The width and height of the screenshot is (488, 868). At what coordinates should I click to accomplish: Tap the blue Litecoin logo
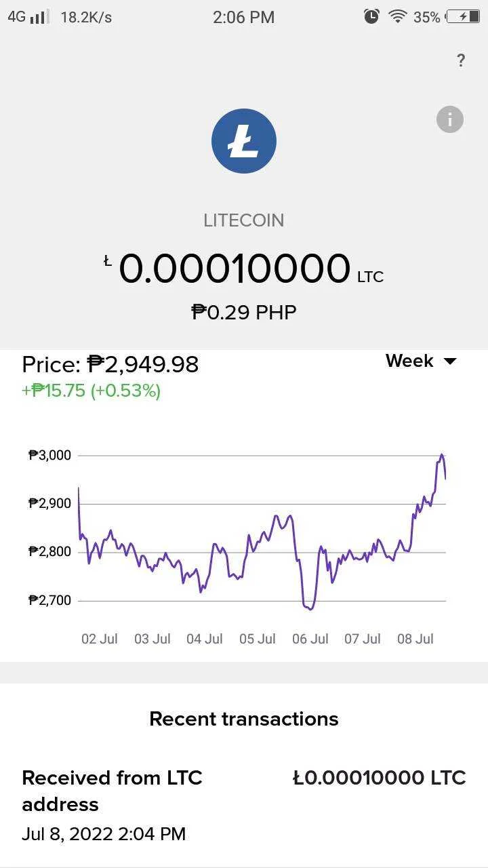coord(244,141)
